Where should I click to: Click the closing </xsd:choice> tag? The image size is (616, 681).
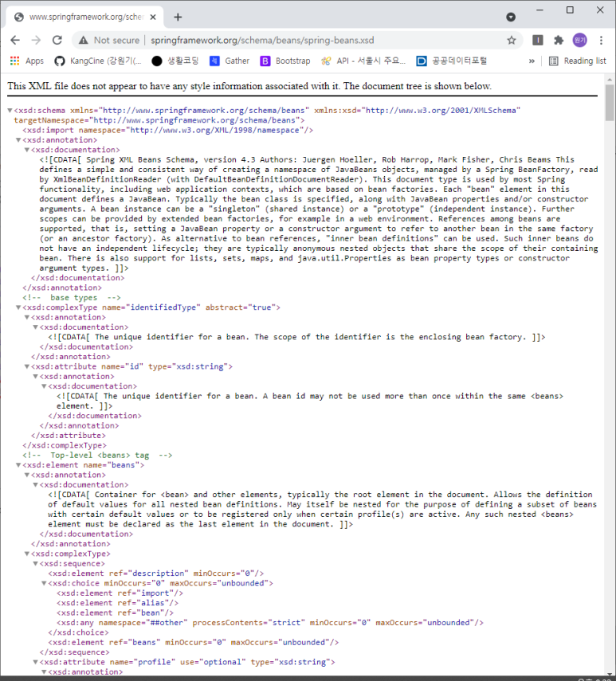click(x=79, y=632)
